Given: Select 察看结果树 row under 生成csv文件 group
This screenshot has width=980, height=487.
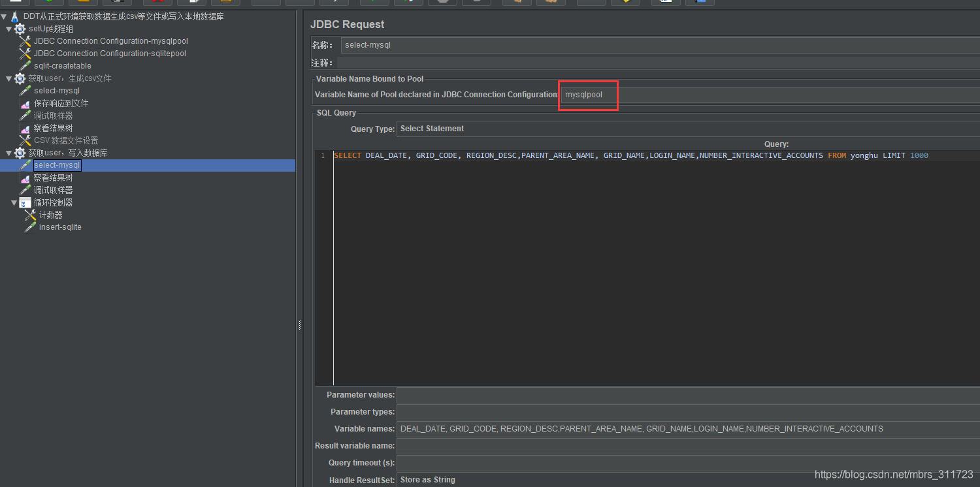Looking at the screenshot, I should 54,128.
